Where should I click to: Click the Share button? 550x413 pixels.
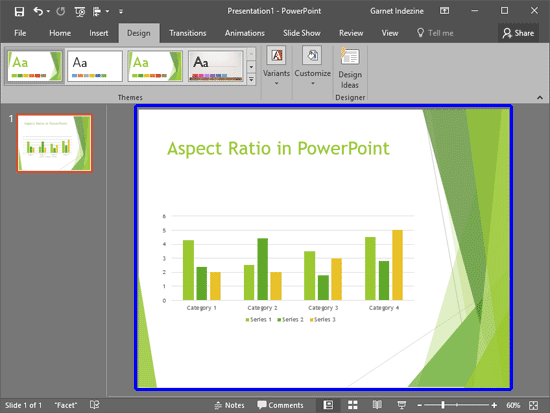(x=518, y=33)
